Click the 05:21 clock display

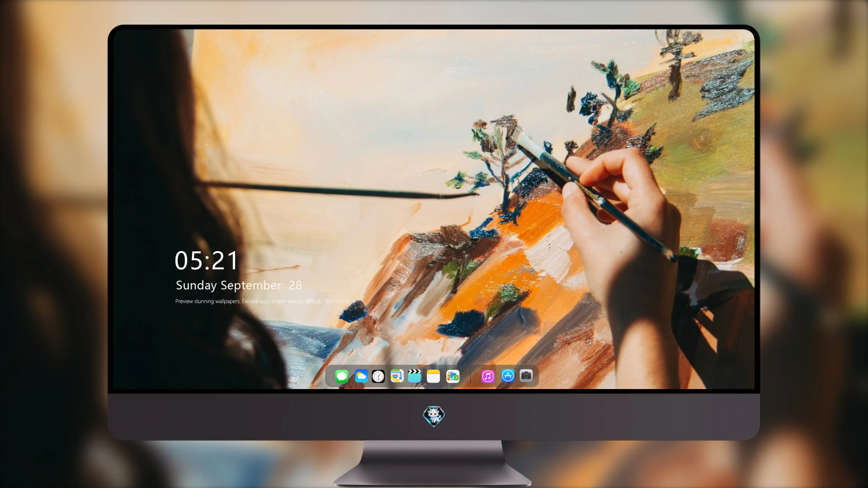tap(206, 260)
